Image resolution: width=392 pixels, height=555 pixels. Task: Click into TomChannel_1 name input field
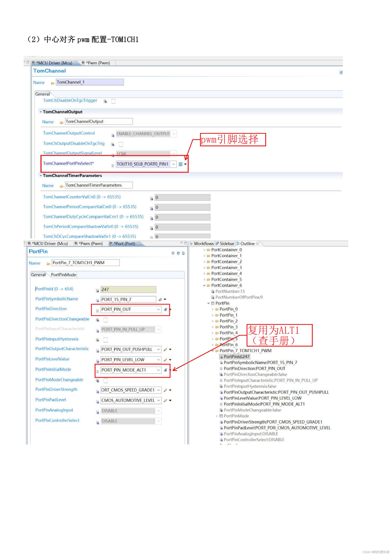click(90, 82)
